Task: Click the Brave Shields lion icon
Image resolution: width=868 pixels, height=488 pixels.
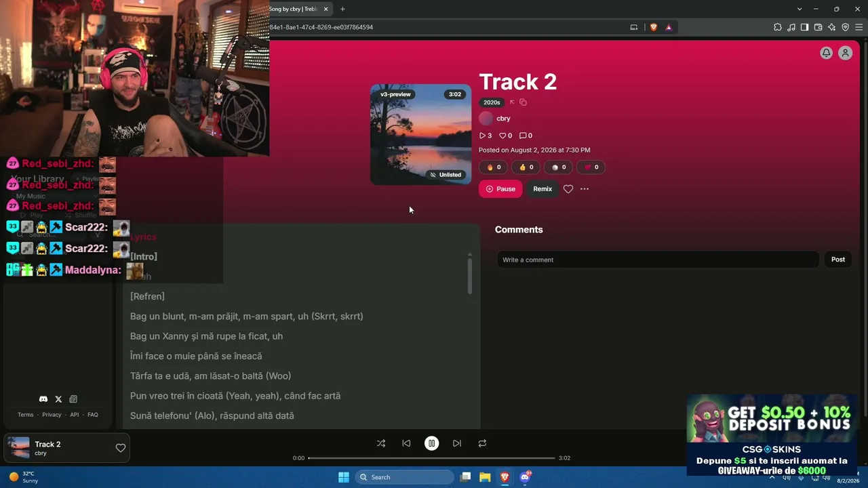Action: coord(654,27)
